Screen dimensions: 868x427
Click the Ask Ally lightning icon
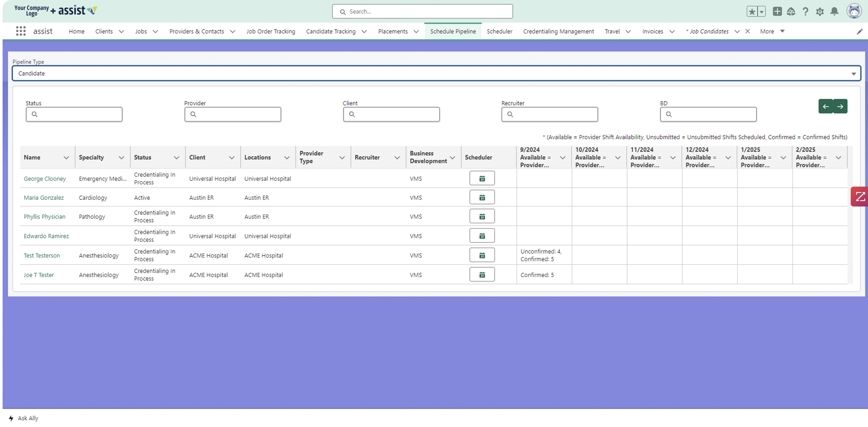click(11, 418)
